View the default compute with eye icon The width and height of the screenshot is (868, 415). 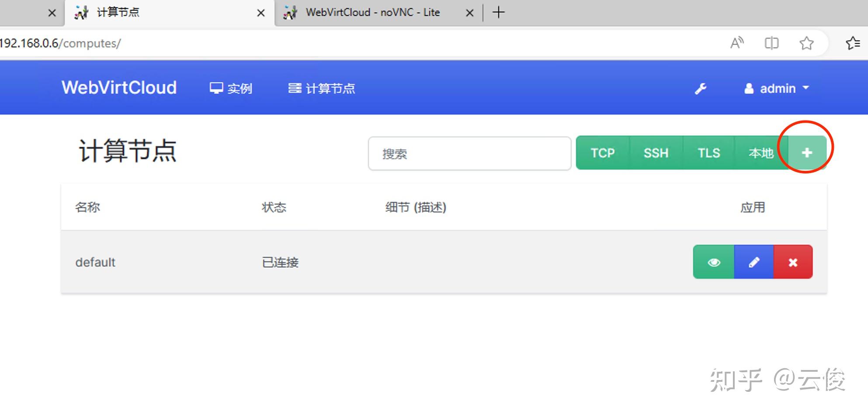point(714,262)
